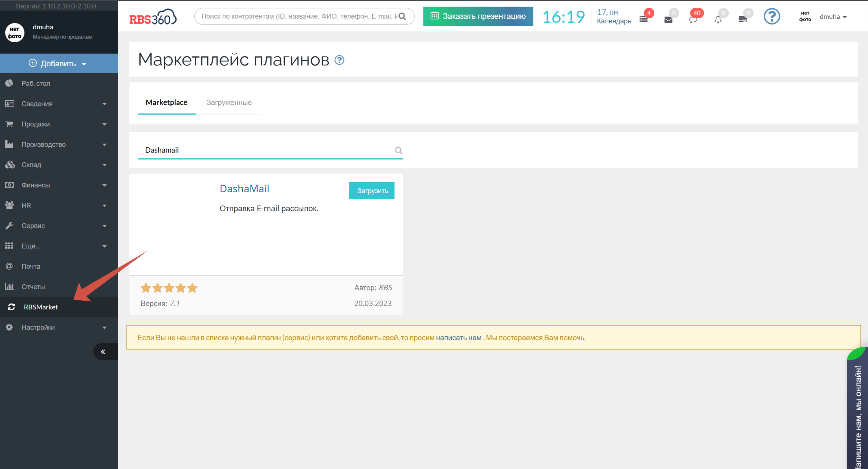
Task: Click the RBSMarket refresh icon
Action: click(12, 307)
